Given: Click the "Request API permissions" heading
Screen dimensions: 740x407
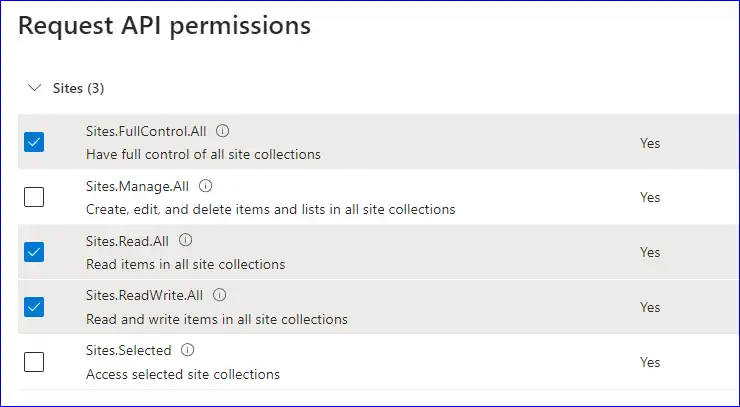Looking at the screenshot, I should (x=165, y=26).
